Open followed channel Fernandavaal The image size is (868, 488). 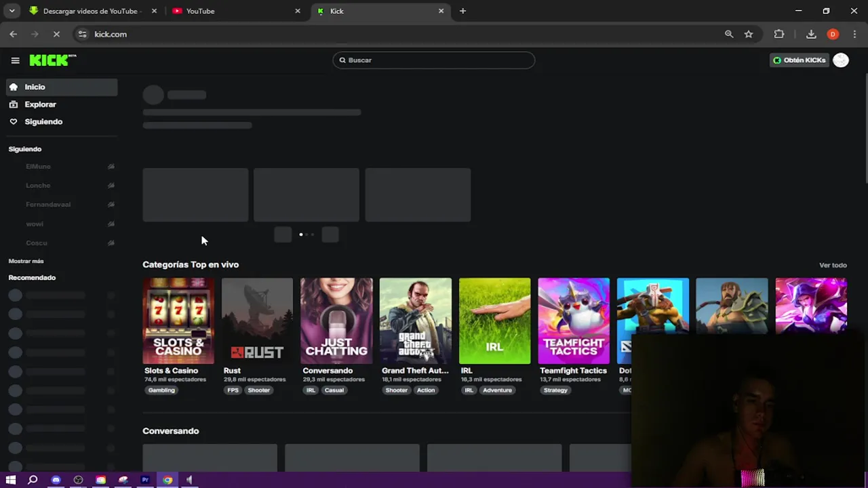pos(48,204)
